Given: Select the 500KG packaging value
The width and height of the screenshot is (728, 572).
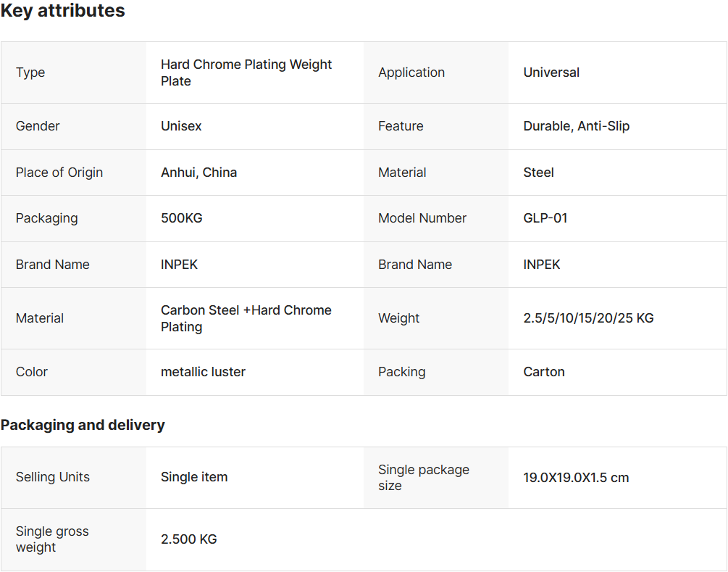Looking at the screenshot, I should pyautogui.click(x=182, y=218).
